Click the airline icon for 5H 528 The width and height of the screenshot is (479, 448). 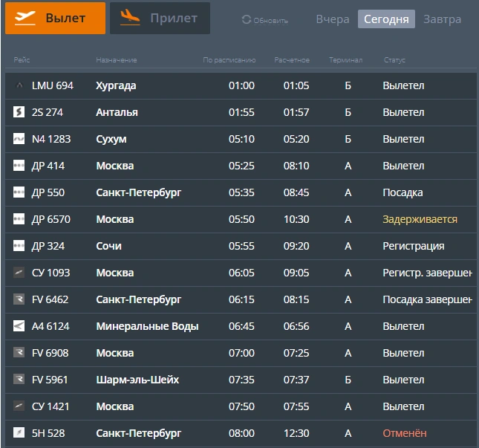19,433
